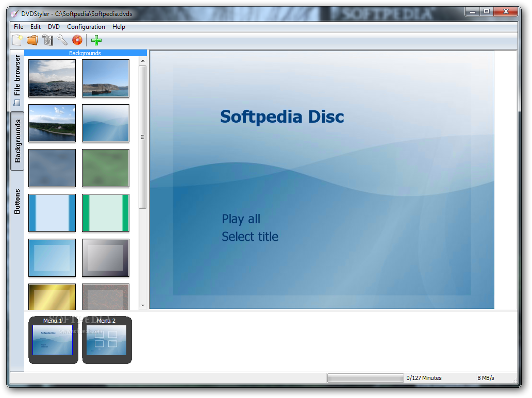This screenshot has width=532, height=398.
Task: Select the Menu 2 thumbnail
Action: click(x=107, y=340)
